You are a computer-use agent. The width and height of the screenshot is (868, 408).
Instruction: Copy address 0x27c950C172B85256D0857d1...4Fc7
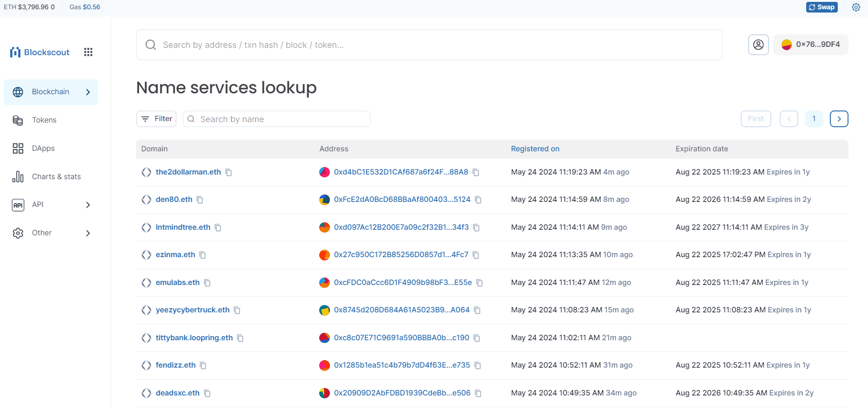(476, 255)
